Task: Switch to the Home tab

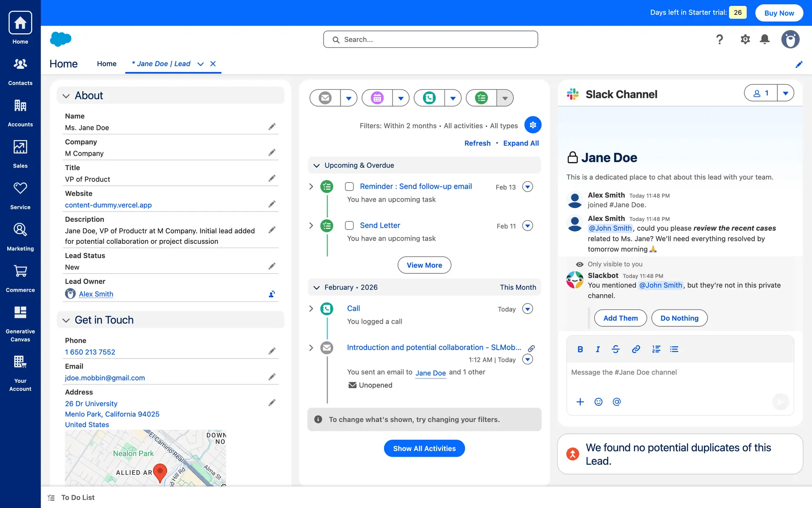Action: point(107,63)
